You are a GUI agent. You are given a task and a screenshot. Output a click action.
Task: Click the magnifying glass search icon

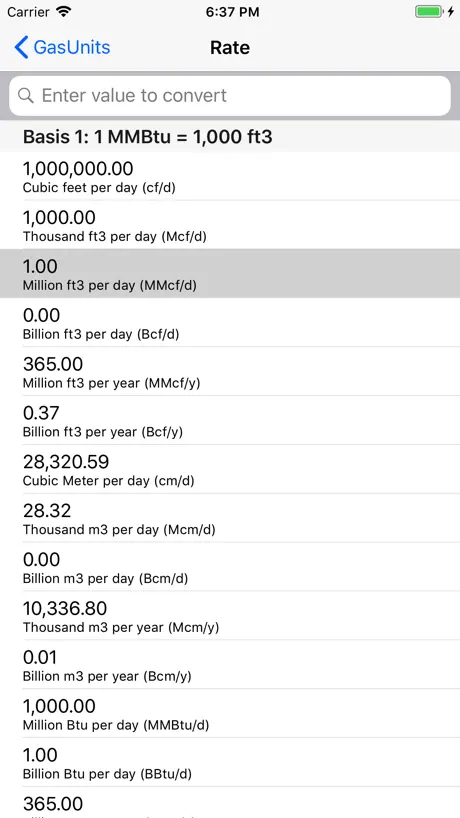pyautogui.click(x=26, y=95)
